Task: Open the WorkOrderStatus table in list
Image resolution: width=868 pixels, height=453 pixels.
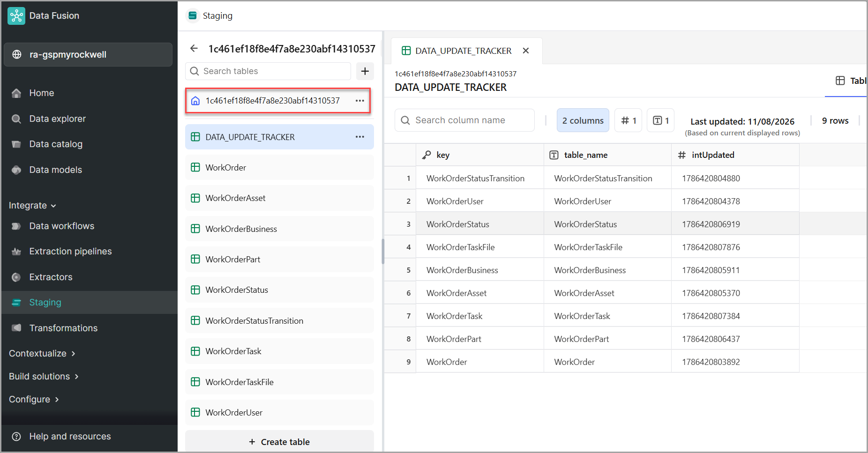Action: [x=279, y=290]
